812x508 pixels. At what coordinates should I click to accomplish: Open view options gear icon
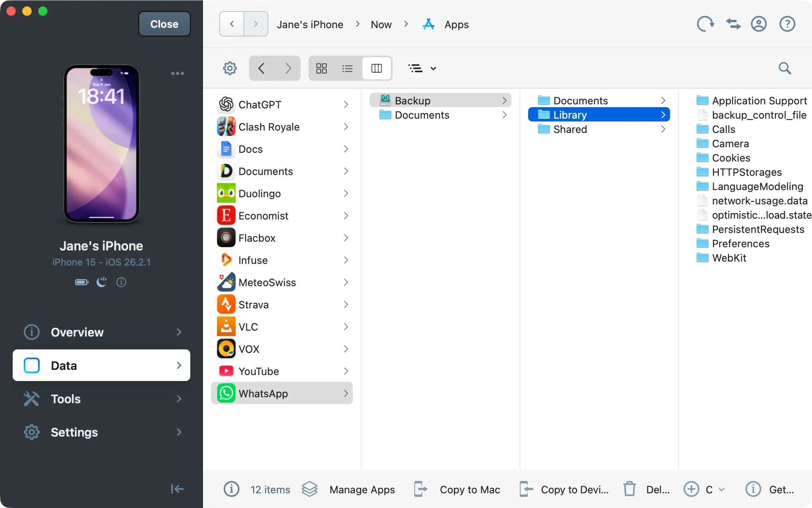tap(230, 68)
